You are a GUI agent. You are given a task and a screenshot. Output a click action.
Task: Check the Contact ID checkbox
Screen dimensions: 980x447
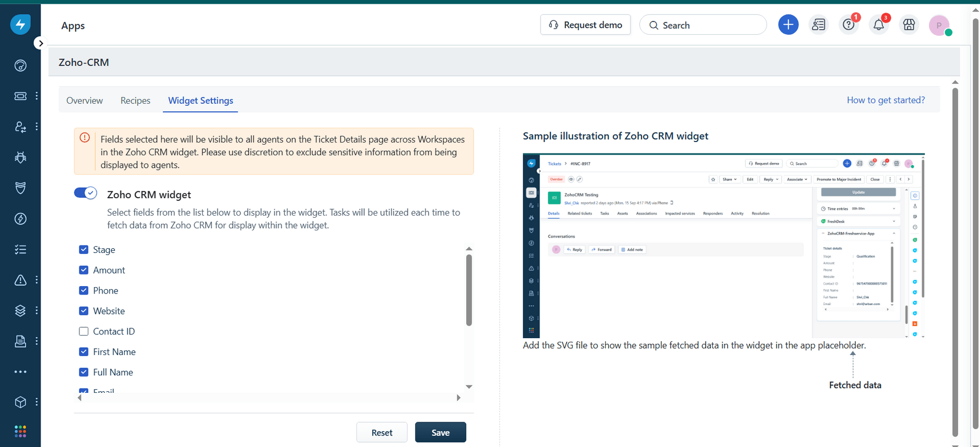[84, 331]
